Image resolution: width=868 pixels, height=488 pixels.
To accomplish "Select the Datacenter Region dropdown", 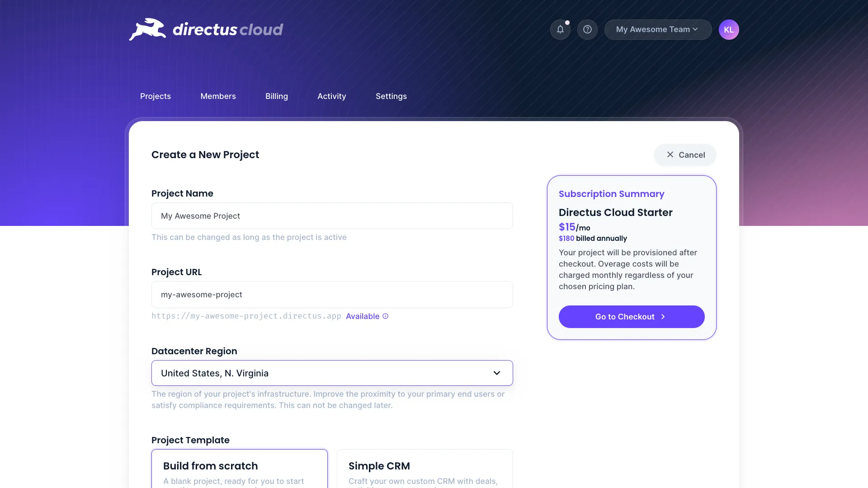I will 331,373.
